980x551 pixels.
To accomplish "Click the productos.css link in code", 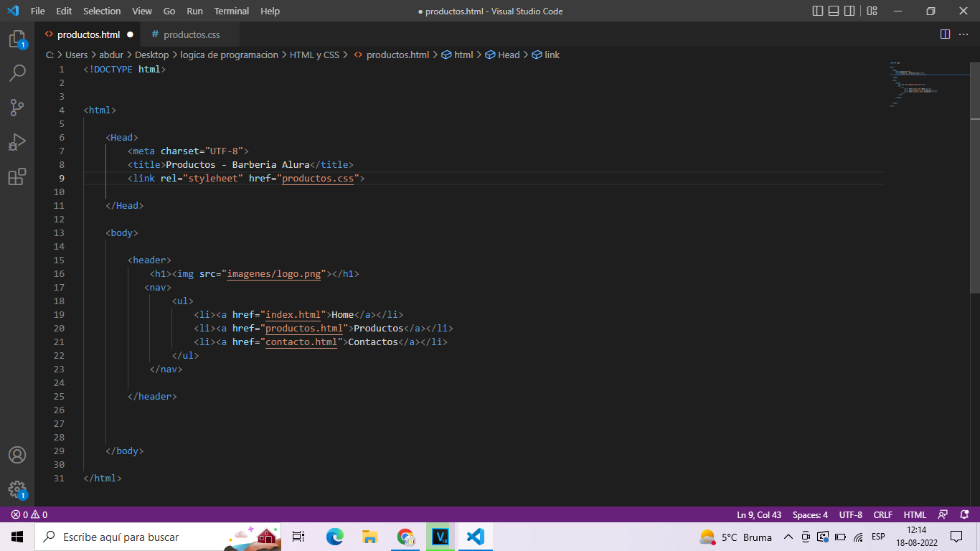I will 318,178.
